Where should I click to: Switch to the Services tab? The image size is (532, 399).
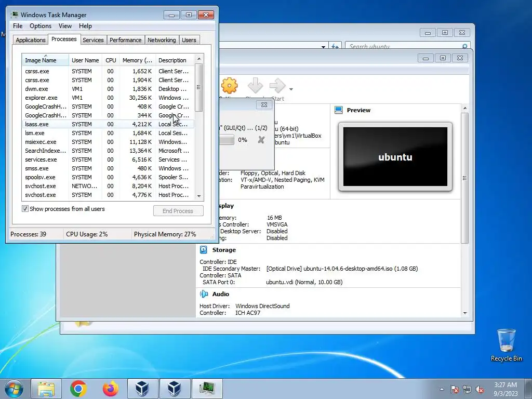click(x=93, y=40)
